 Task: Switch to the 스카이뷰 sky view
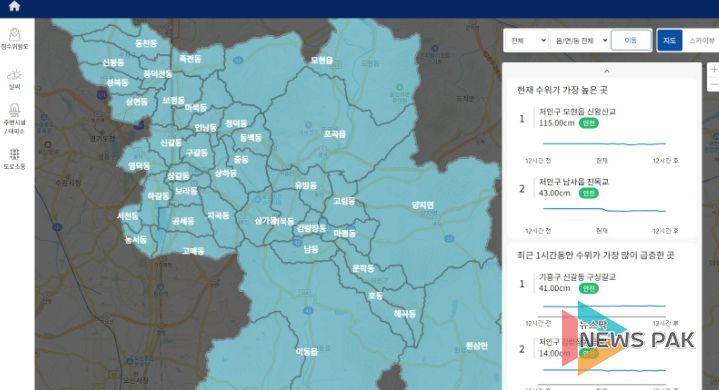click(702, 40)
